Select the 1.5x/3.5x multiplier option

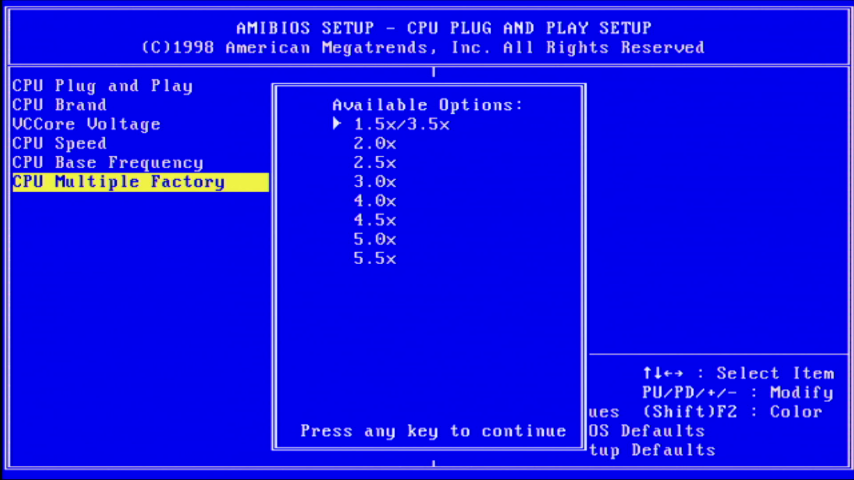[401, 124]
